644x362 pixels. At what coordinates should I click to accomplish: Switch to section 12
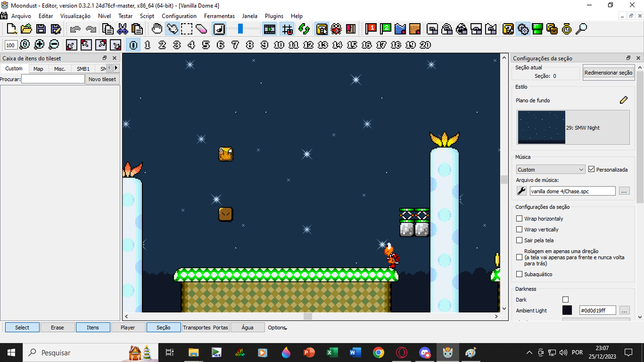308,45
